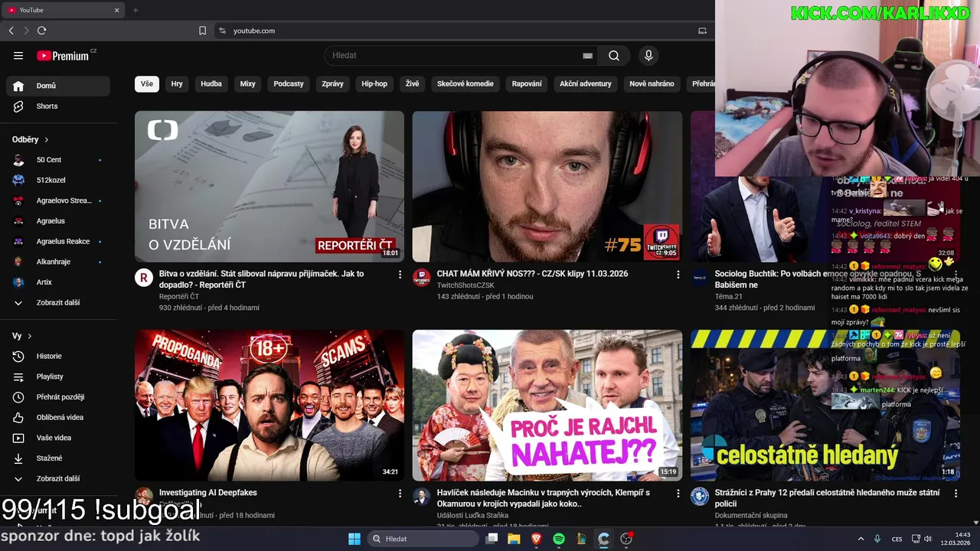
Task: Open the YouTube hamburger guide menu
Action: pos(18,55)
